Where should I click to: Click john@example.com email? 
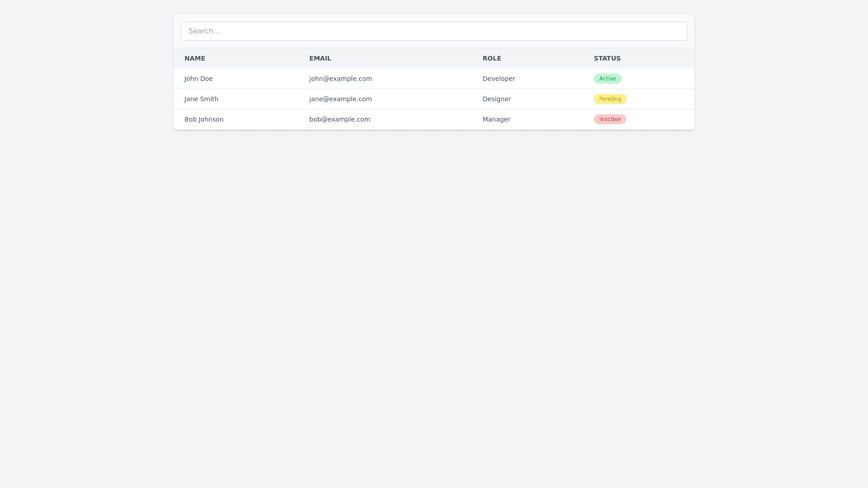pyautogui.click(x=340, y=79)
